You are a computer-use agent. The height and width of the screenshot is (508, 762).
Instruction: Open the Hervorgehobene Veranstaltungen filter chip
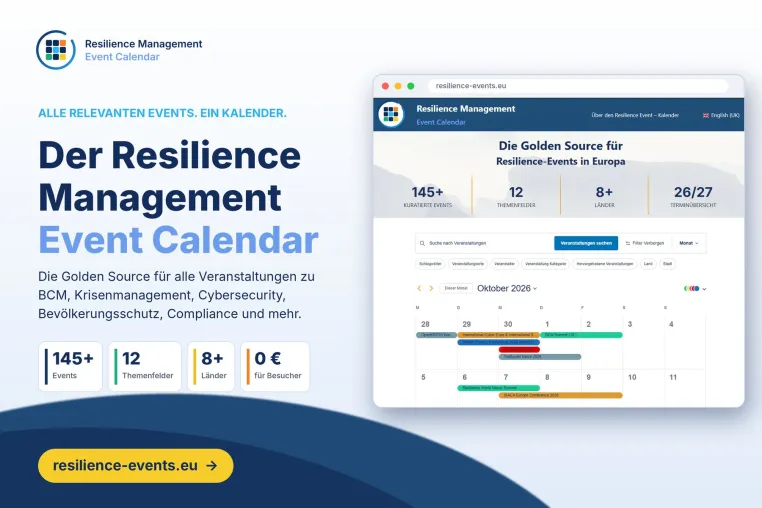pos(605,264)
